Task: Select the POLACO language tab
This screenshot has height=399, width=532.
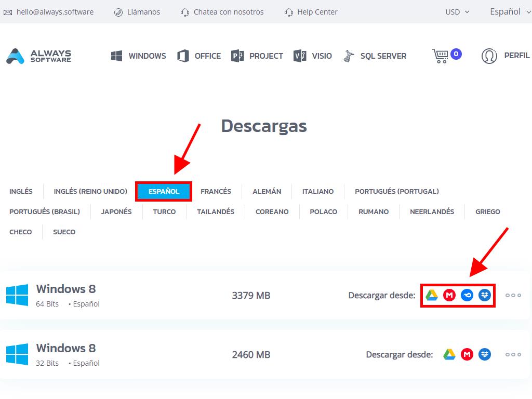Action: 324,212
